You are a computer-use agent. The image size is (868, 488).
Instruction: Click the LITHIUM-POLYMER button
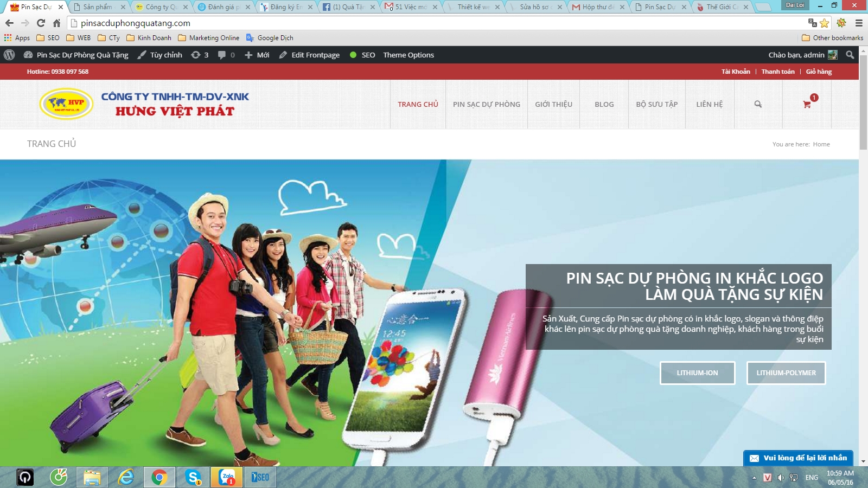[x=786, y=373]
